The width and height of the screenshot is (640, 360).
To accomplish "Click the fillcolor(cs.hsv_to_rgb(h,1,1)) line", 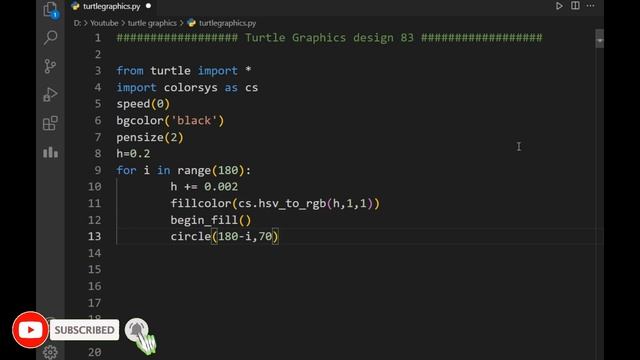I will 275,203.
